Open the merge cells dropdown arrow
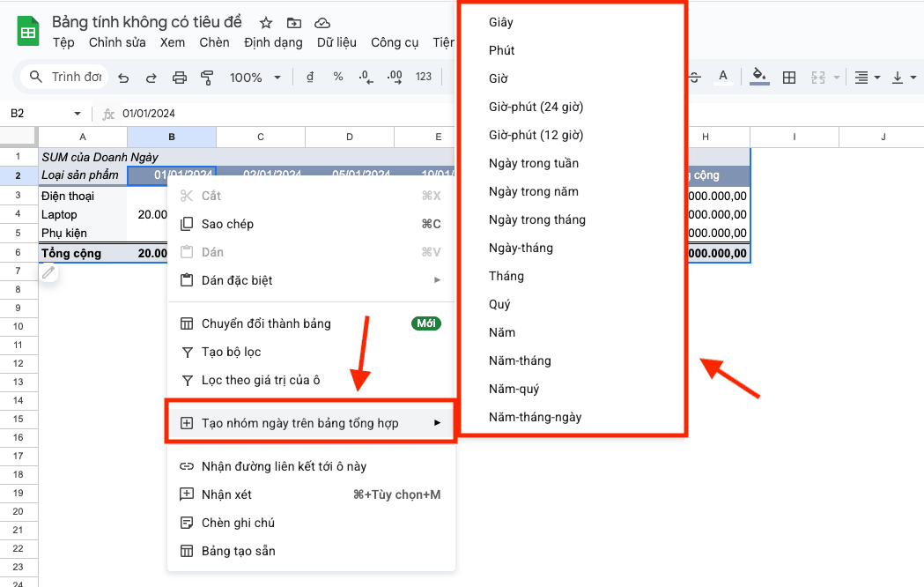The height and width of the screenshot is (587, 924). 836,78
